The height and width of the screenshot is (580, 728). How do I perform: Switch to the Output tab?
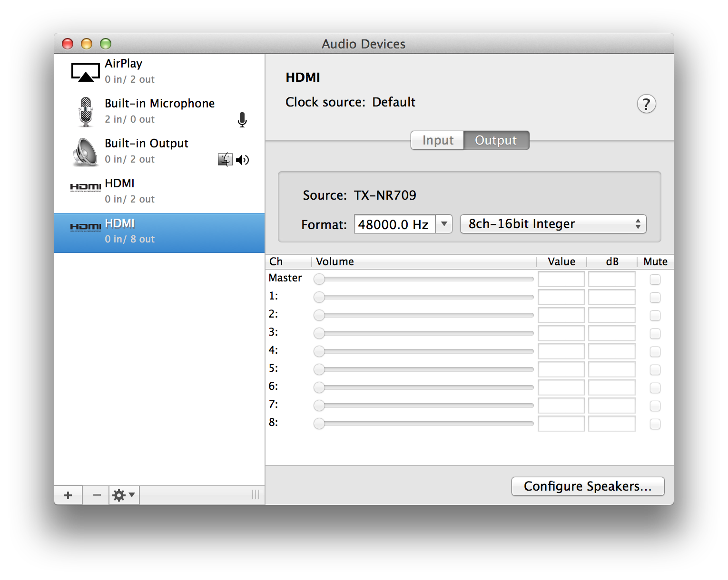(x=496, y=140)
